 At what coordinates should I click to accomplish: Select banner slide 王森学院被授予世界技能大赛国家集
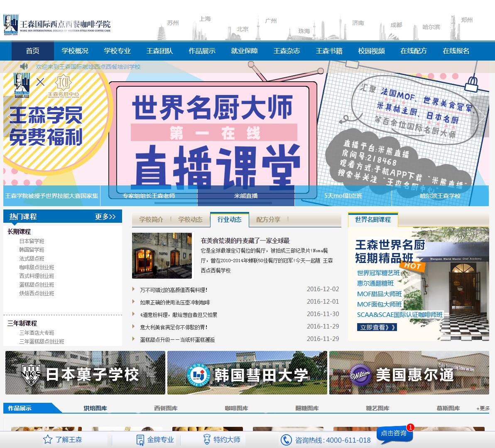52,196
